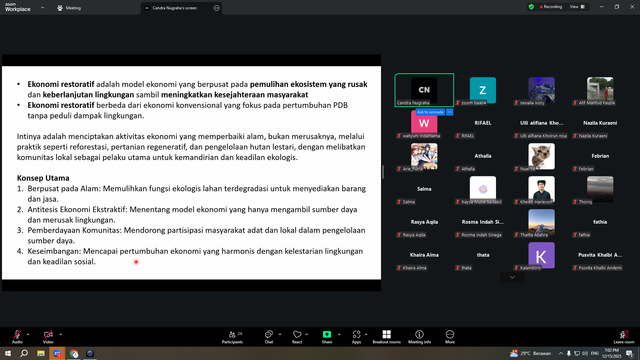Select the Athalla participant tile
The height and width of the screenshot is (360, 640).
click(x=483, y=156)
